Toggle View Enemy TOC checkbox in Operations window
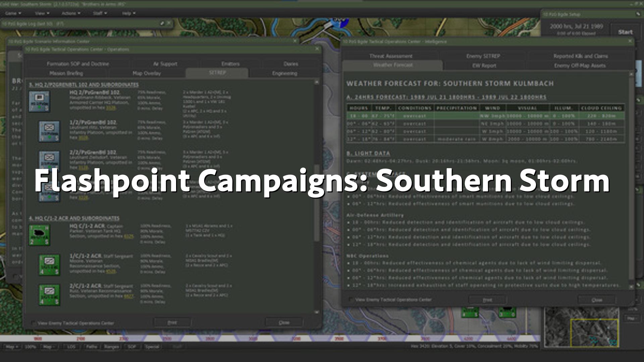 click(x=33, y=323)
